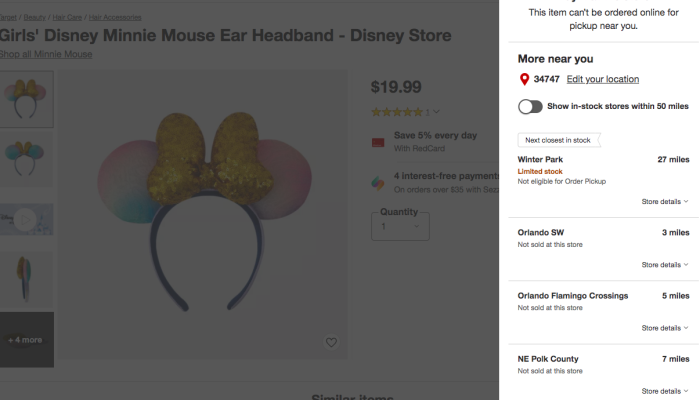700x400 pixels.
Task: Toggle show in-stock stores within 50 miles
Action: [530, 107]
